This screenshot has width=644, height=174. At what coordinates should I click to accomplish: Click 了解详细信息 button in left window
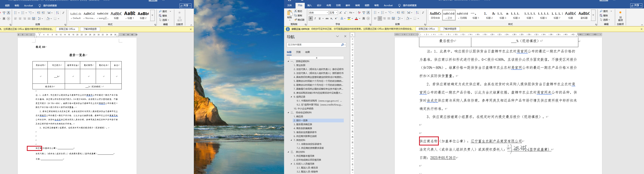tap(90, 29)
